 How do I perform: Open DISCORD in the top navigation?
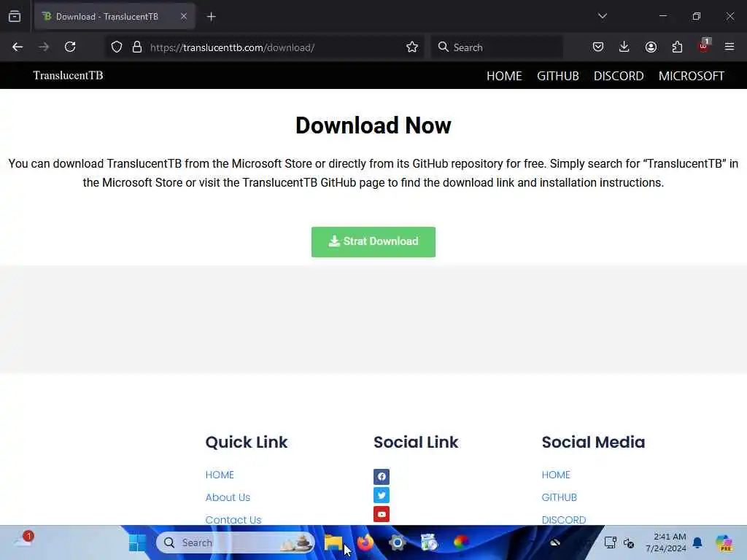click(x=619, y=76)
